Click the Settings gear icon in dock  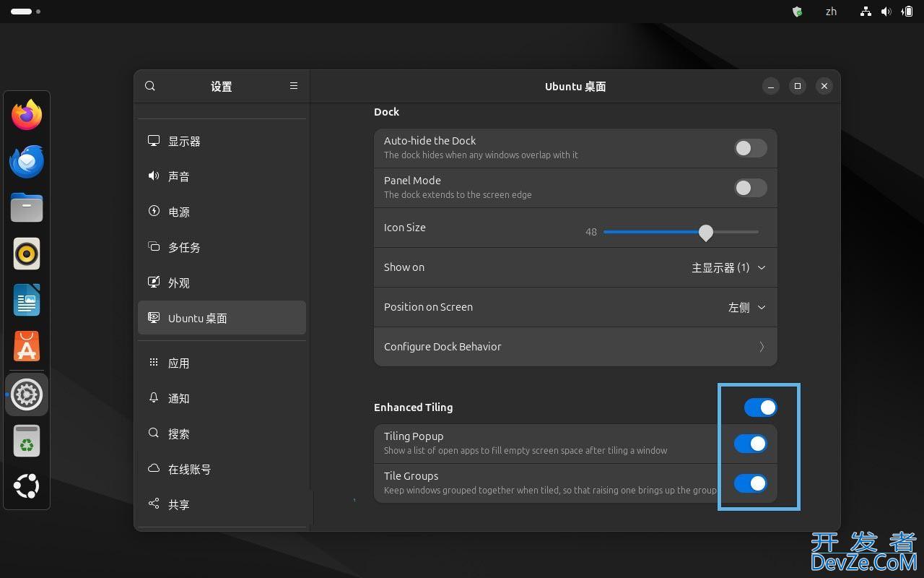coord(27,394)
